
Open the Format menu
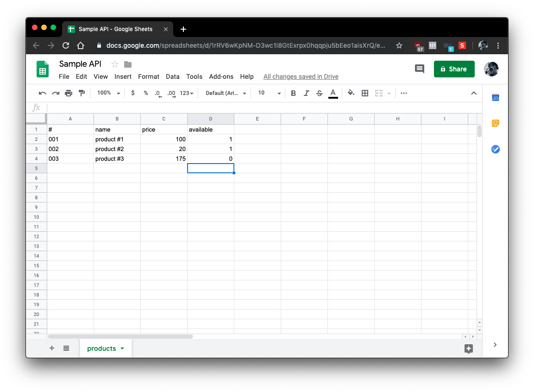click(x=149, y=76)
